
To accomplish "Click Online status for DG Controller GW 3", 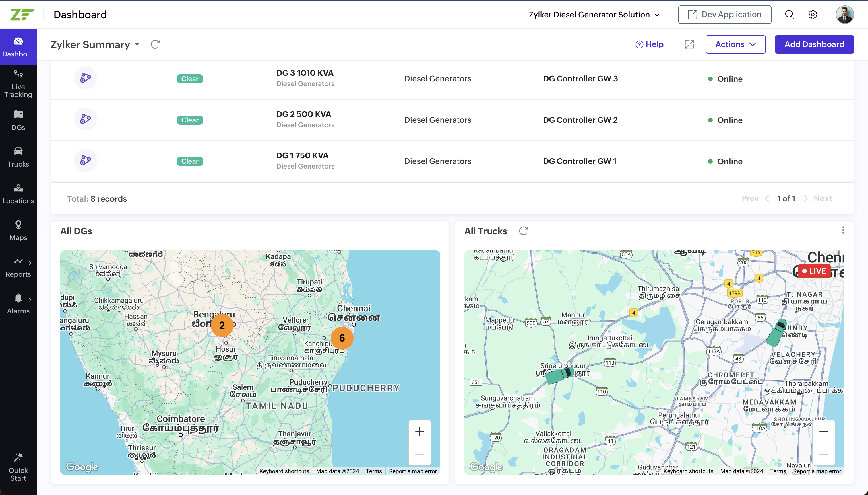I will pos(725,79).
